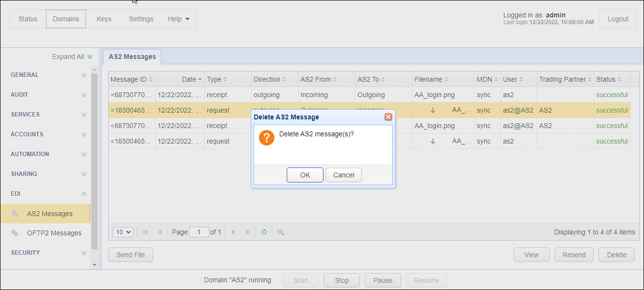Sort by the Filename column header

pos(444,79)
